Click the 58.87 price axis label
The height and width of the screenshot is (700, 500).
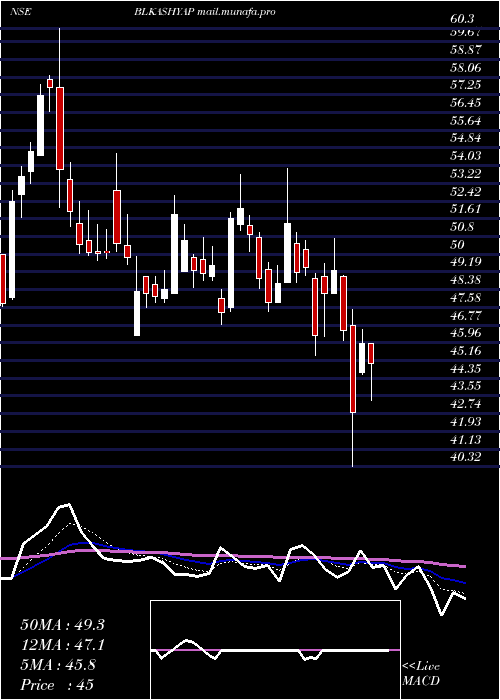(x=466, y=50)
